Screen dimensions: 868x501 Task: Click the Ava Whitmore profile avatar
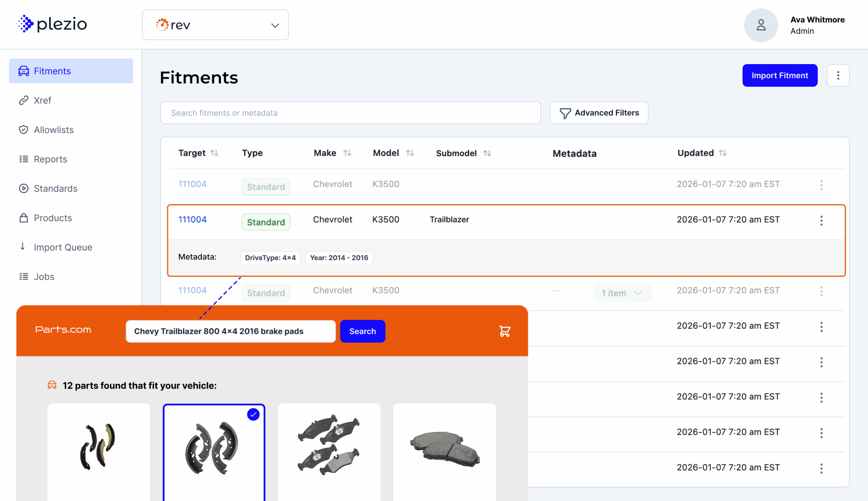(761, 25)
